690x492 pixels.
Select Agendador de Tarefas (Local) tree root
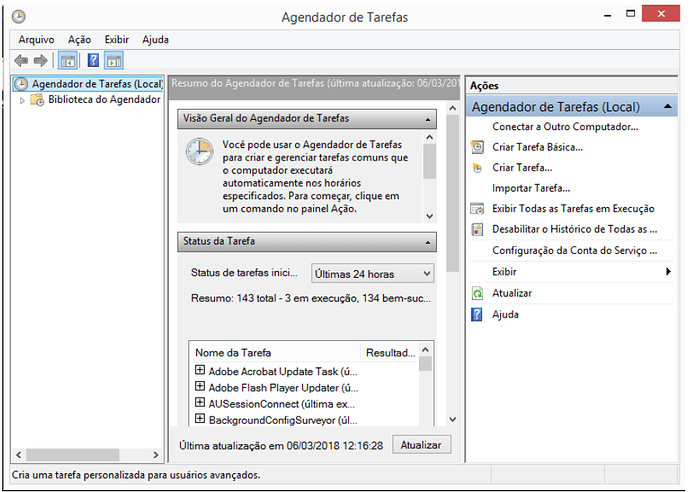[96, 84]
